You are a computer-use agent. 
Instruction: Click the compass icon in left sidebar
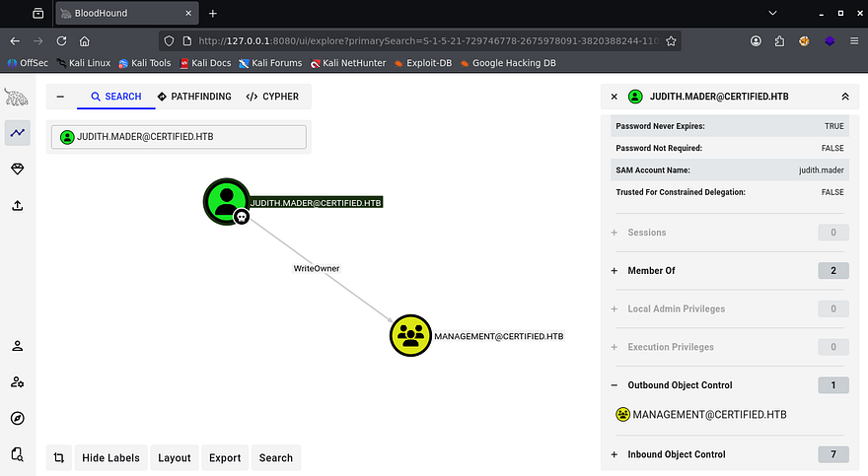tap(17, 419)
